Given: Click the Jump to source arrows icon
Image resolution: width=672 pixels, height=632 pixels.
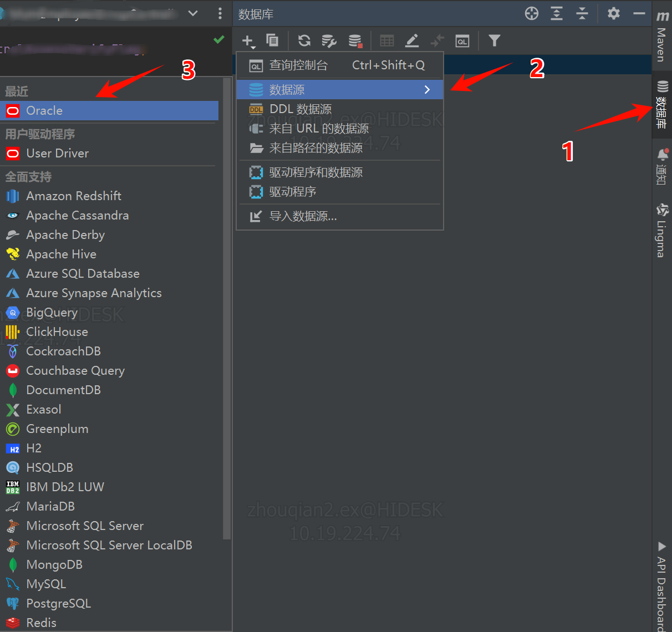Looking at the screenshot, I should (437, 40).
